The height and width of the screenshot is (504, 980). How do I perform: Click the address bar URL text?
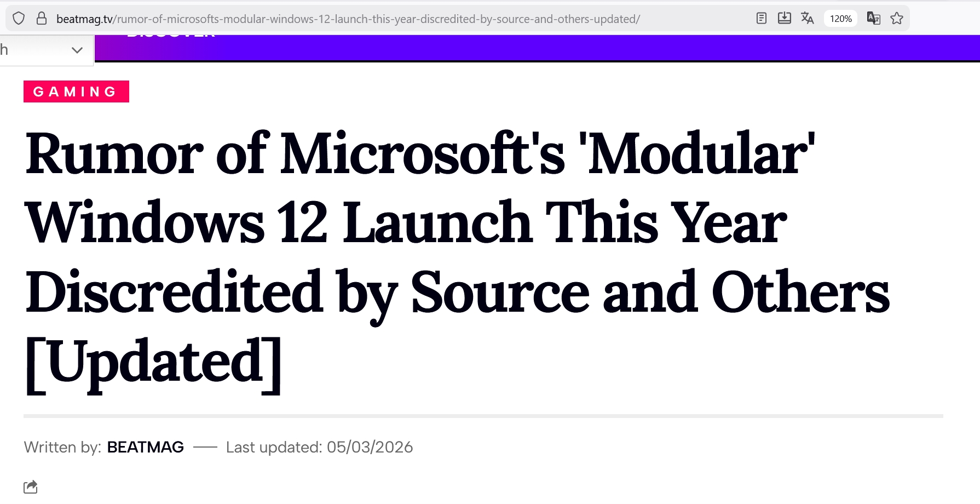(348, 19)
